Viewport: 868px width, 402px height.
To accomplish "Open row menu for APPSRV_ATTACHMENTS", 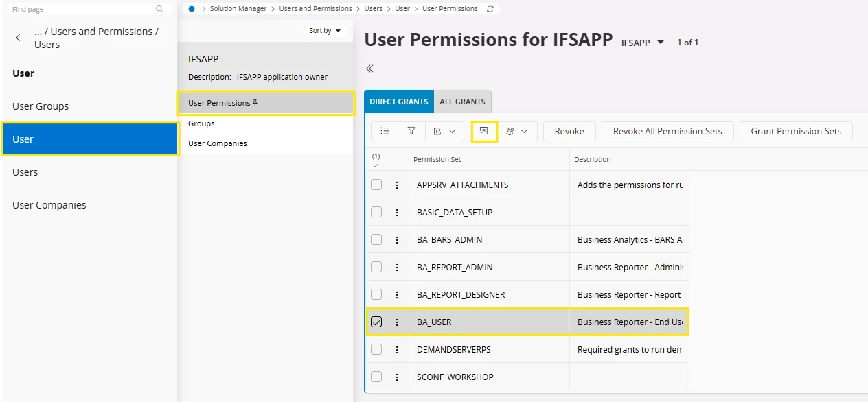I will [397, 185].
